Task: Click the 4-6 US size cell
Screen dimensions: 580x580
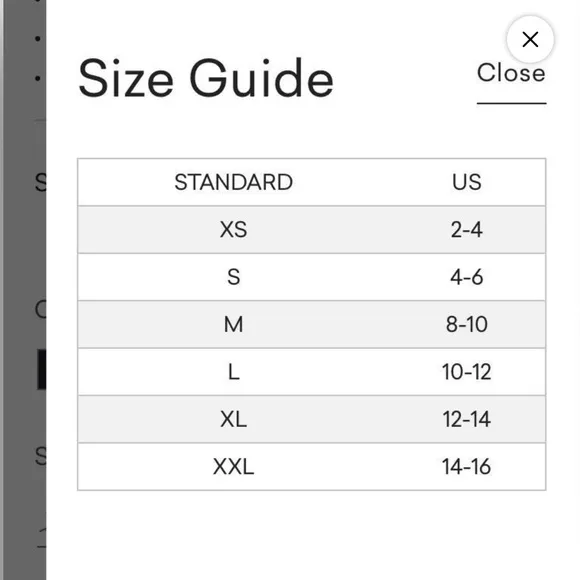Action: coord(467,277)
